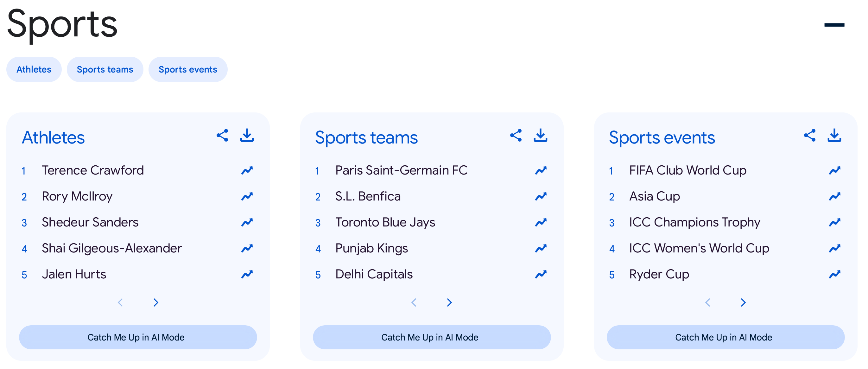View FIFA Club World Cup trend line
Viewport: 868px width, 369px height.
click(x=835, y=170)
